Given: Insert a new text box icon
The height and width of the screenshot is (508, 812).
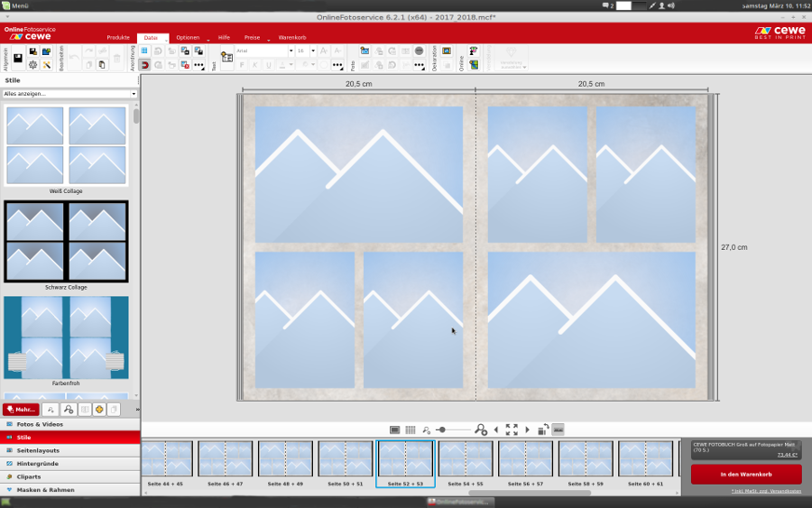Looking at the screenshot, I should click(226, 57).
